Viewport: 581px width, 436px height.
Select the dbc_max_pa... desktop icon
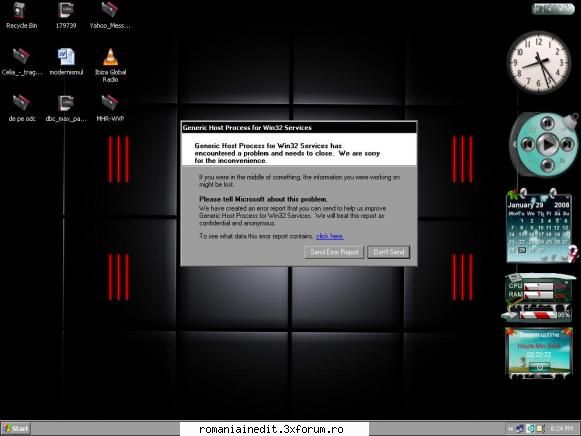click(66, 108)
